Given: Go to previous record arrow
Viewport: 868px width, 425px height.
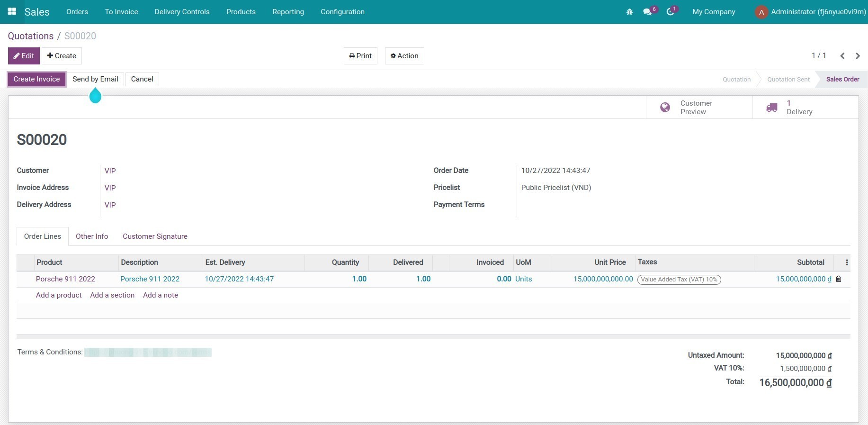Looking at the screenshot, I should click(x=842, y=56).
